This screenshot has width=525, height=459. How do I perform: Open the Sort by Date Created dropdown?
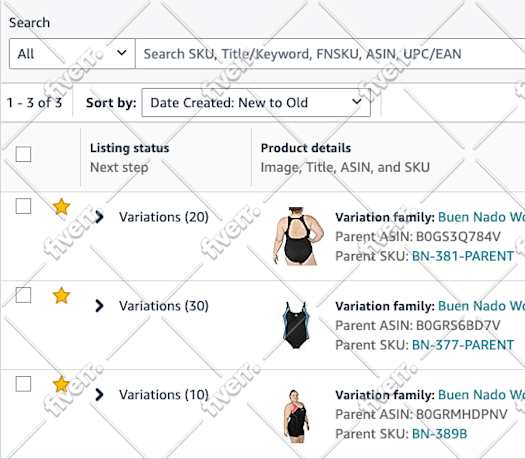click(256, 102)
